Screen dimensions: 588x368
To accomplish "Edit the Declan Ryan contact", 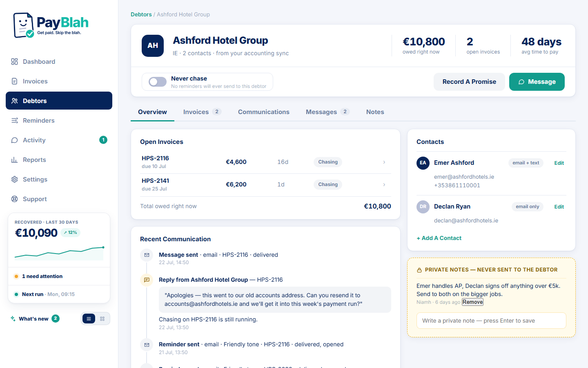I will tap(559, 206).
